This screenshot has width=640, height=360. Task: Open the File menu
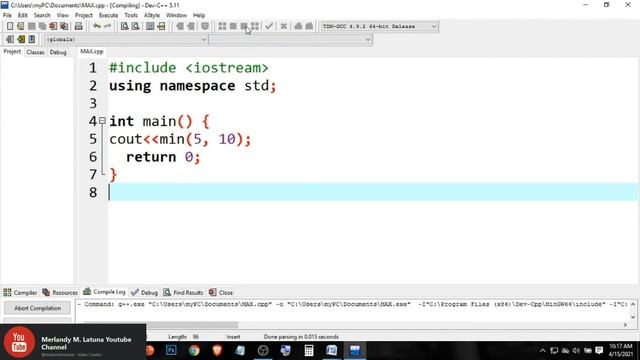point(7,15)
